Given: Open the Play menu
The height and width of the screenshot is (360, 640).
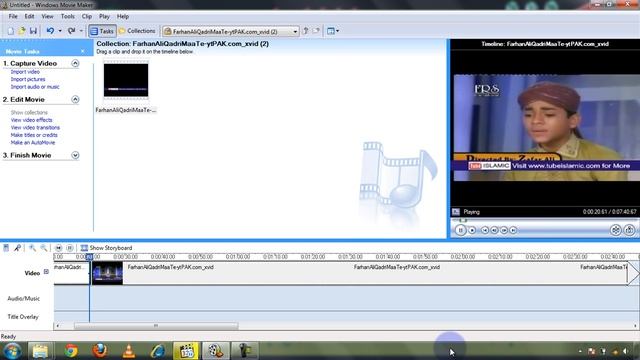Looking at the screenshot, I should [104, 17].
